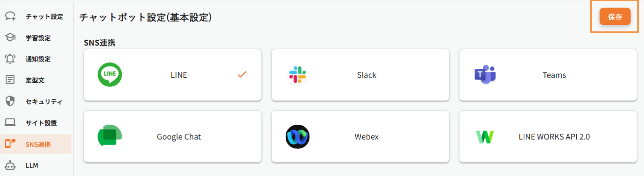Open the チャット設定 menu item
The width and height of the screenshot is (644, 176).
click(44, 17)
